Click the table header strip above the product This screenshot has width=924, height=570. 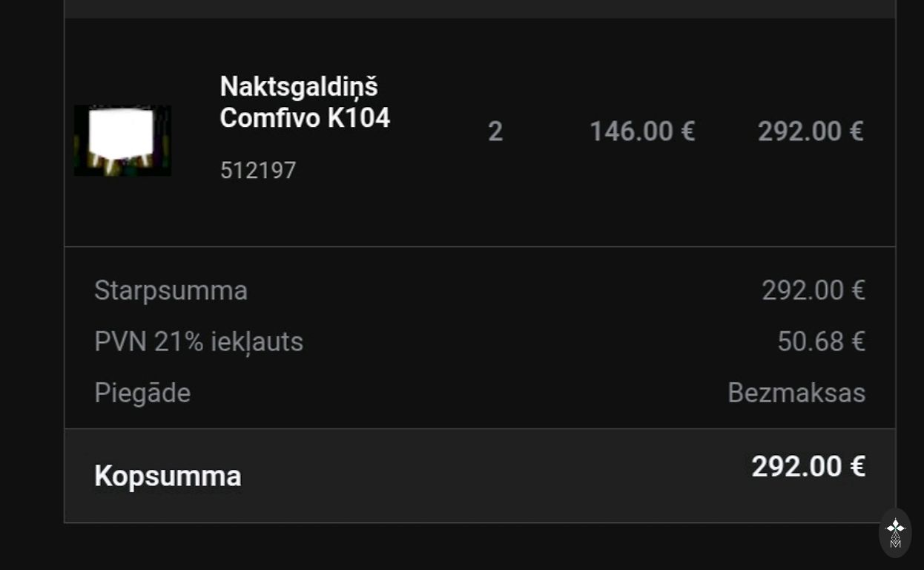click(x=480, y=8)
